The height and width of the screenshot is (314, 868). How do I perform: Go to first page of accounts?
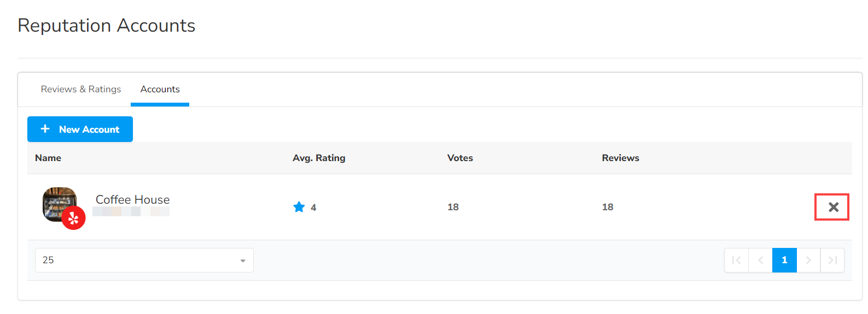736,260
